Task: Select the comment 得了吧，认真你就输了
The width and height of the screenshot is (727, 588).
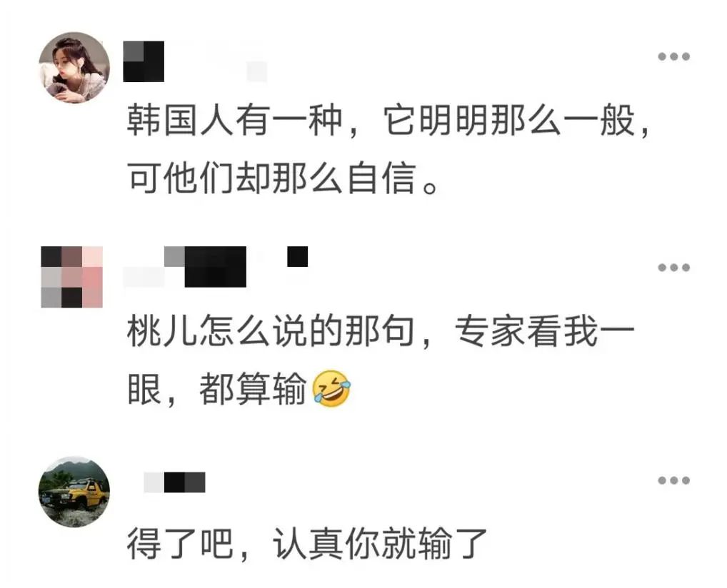Action: tap(307, 544)
